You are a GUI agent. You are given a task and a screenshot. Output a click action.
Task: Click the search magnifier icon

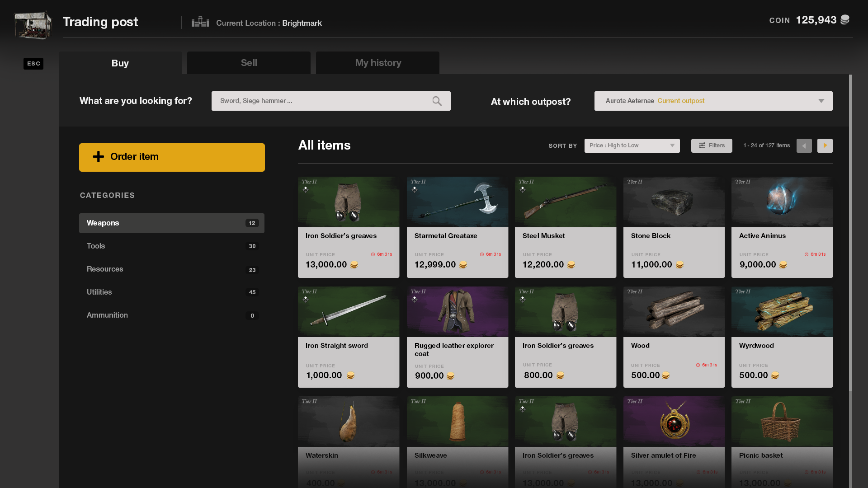point(437,101)
